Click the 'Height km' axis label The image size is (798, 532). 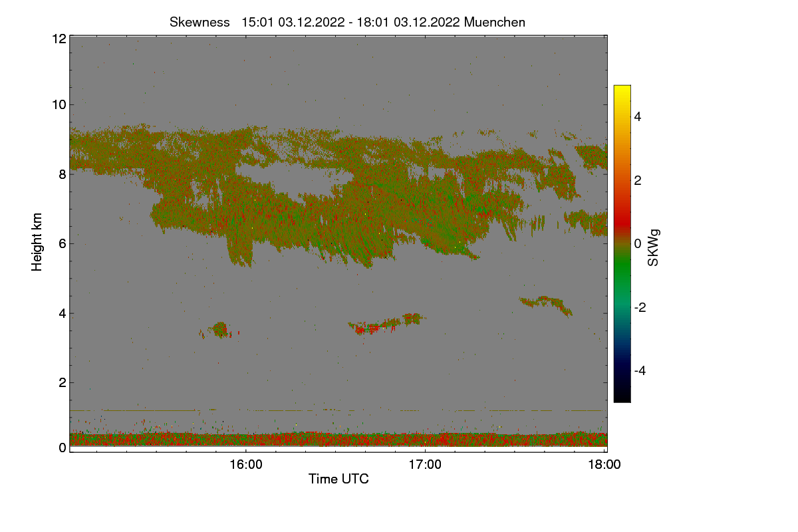(37, 242)
